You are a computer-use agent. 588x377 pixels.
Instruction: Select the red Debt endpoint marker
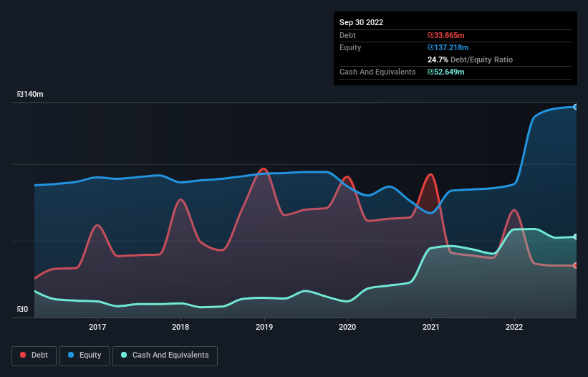click(576, 266)
